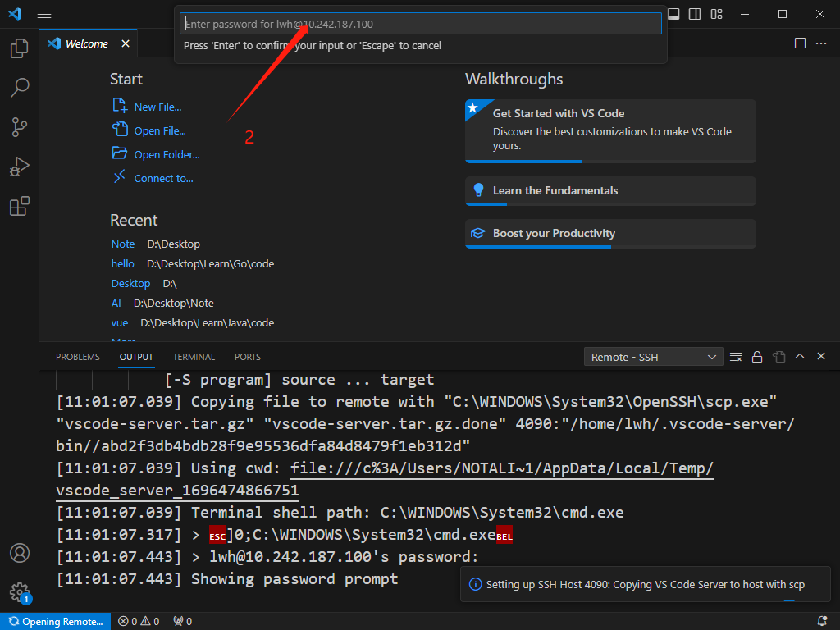Switch to the PORTS panel tab

(x=248, y=357)
